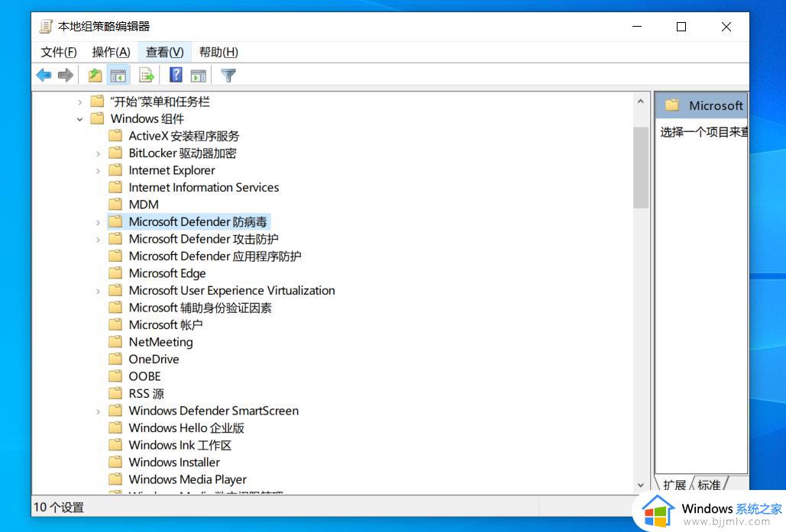Viewport: 786px width, 532px height.
Task: Click the folder icon beside OneDrive
Action: [x=116, y=359]
